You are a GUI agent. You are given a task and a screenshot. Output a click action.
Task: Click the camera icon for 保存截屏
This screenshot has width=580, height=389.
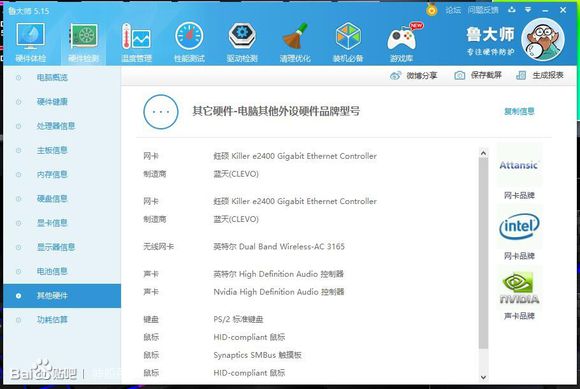pos(459,75)
